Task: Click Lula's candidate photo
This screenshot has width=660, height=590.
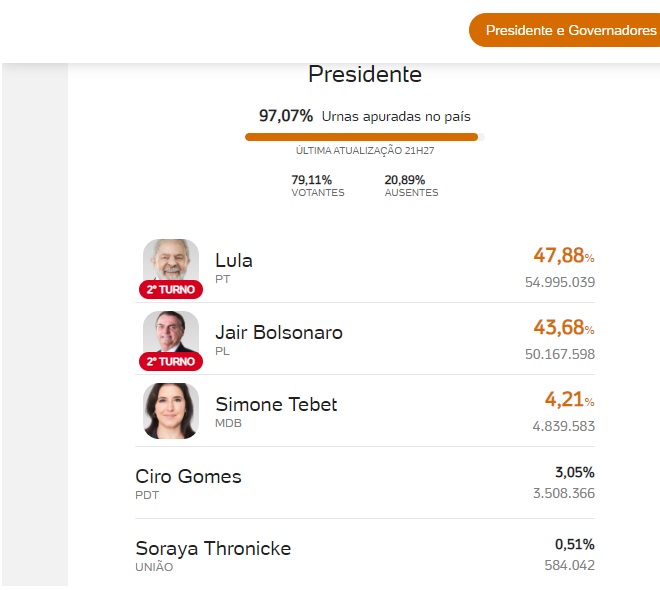Action: click(171, 262)
